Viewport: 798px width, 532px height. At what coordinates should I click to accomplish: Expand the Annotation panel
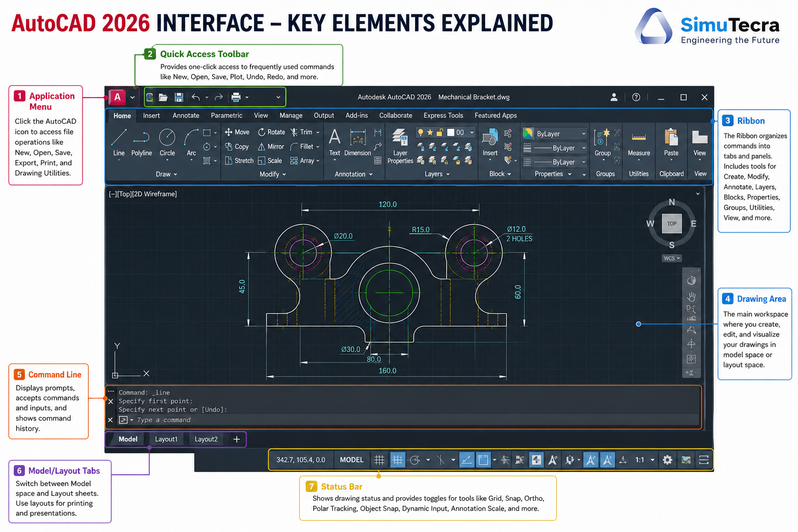(354, 175)
